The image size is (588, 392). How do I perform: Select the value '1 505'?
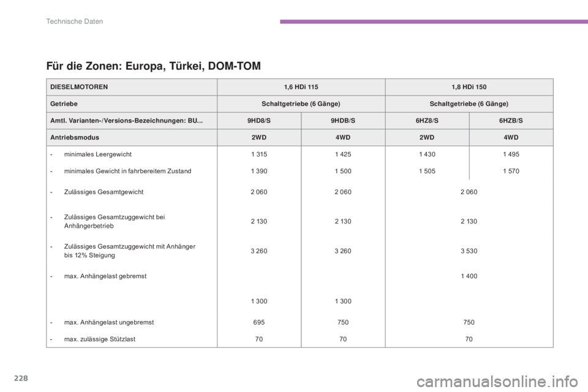427,171
